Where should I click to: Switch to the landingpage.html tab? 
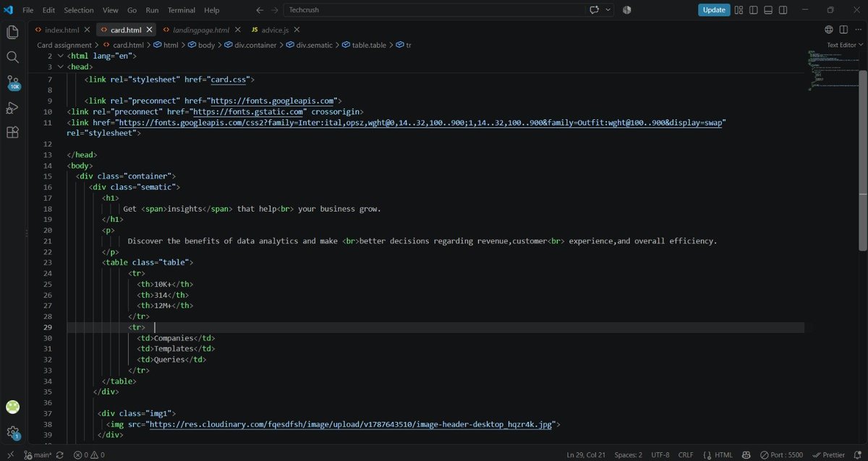click(201, 30)
